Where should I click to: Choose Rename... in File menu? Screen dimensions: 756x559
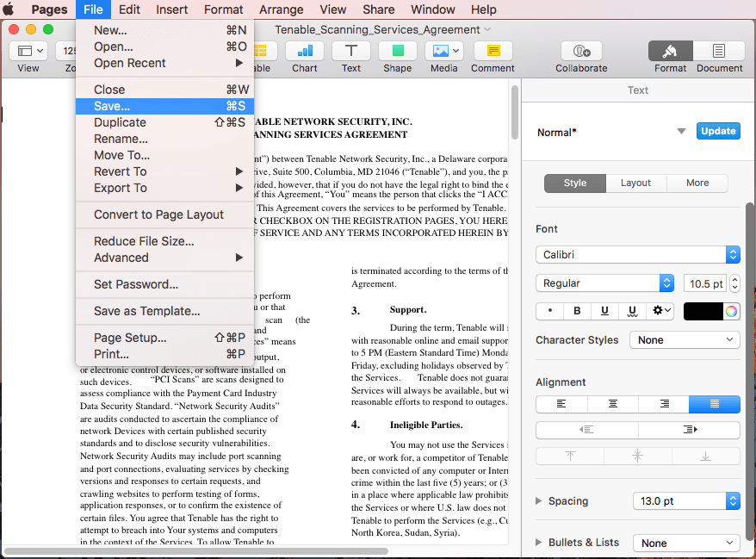pos(165,139)
